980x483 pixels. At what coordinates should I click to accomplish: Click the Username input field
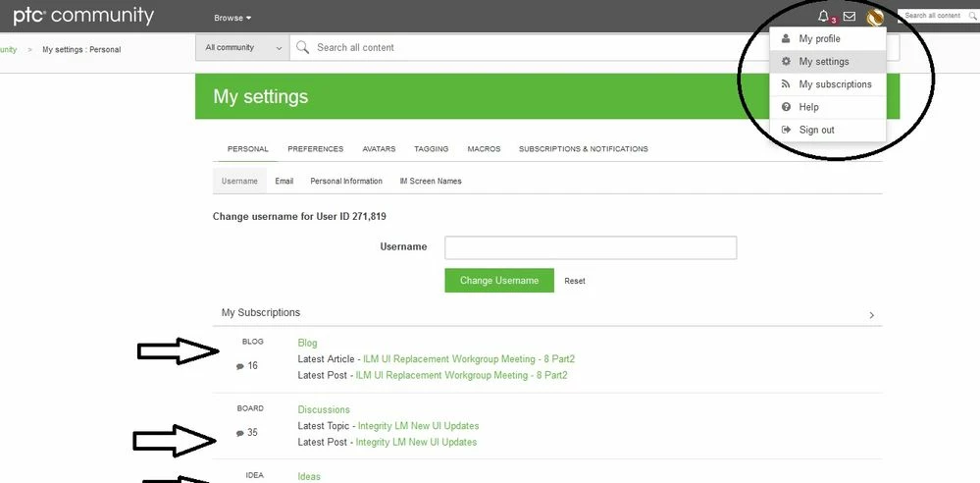pyautogui.click(x=591, y=247)
